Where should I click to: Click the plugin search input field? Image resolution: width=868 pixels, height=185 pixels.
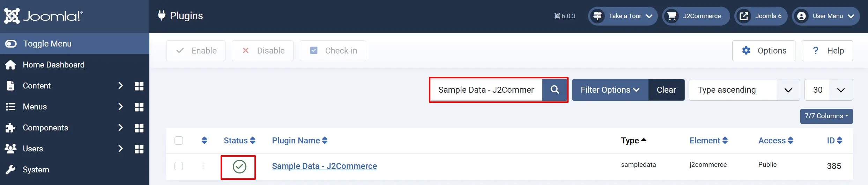click(486, 90)
